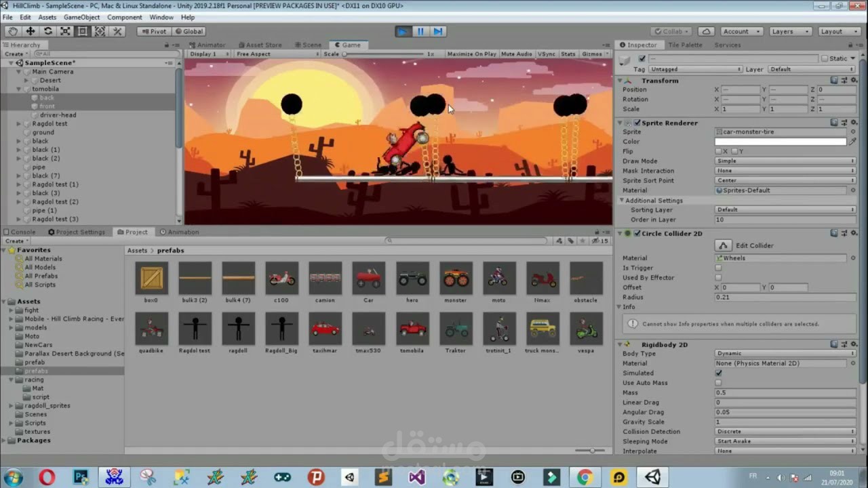Open the Collision Detection dropdown
868x488 pixels.
786,432
